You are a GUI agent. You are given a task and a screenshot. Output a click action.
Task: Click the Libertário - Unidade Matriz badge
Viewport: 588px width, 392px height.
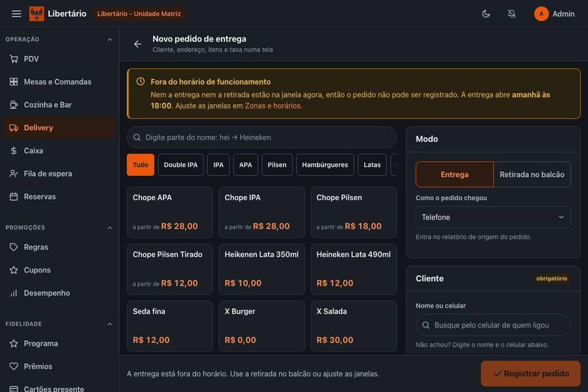(x=139, y=14)
